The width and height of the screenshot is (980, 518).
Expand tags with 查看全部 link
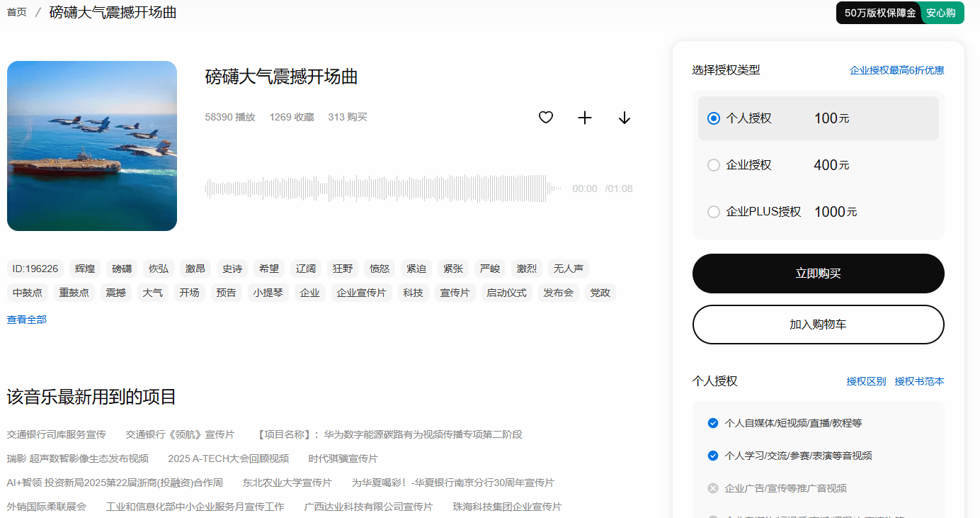tap(27, 320)
